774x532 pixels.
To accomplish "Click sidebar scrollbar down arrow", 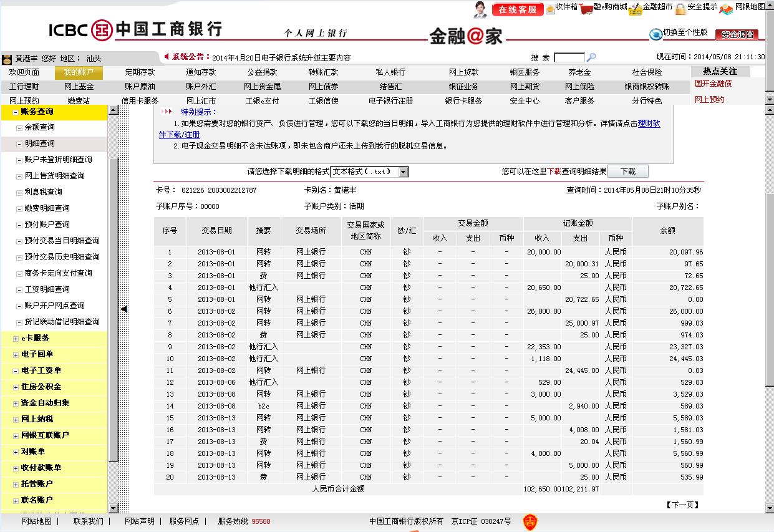I will [113, 509].
